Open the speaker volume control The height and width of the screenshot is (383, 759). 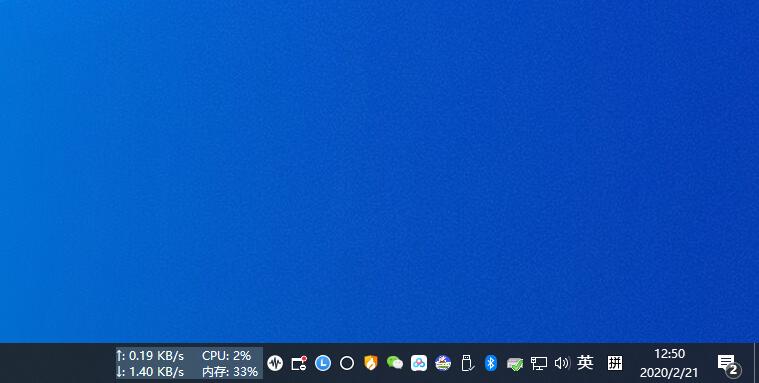[x=562, y=363]
